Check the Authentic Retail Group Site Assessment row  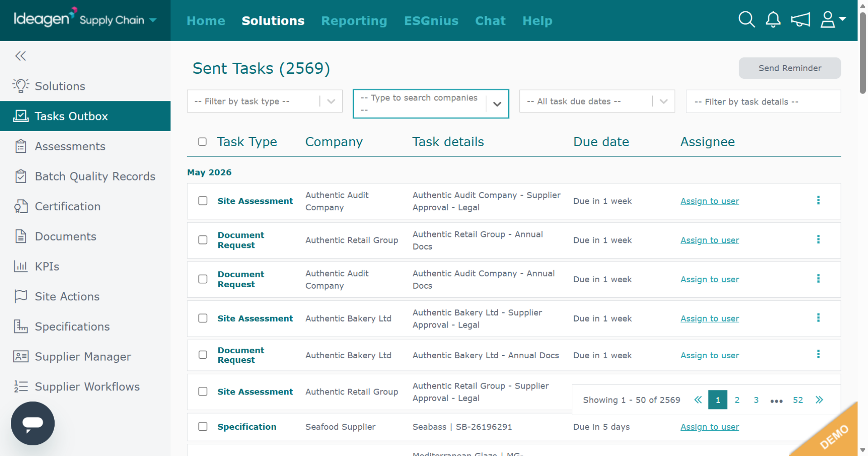[x=203, y=391]
